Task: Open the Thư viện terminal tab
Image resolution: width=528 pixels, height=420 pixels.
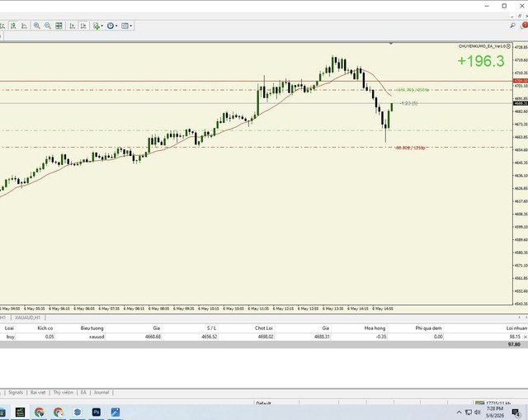Action: click(x=63, y=393)
